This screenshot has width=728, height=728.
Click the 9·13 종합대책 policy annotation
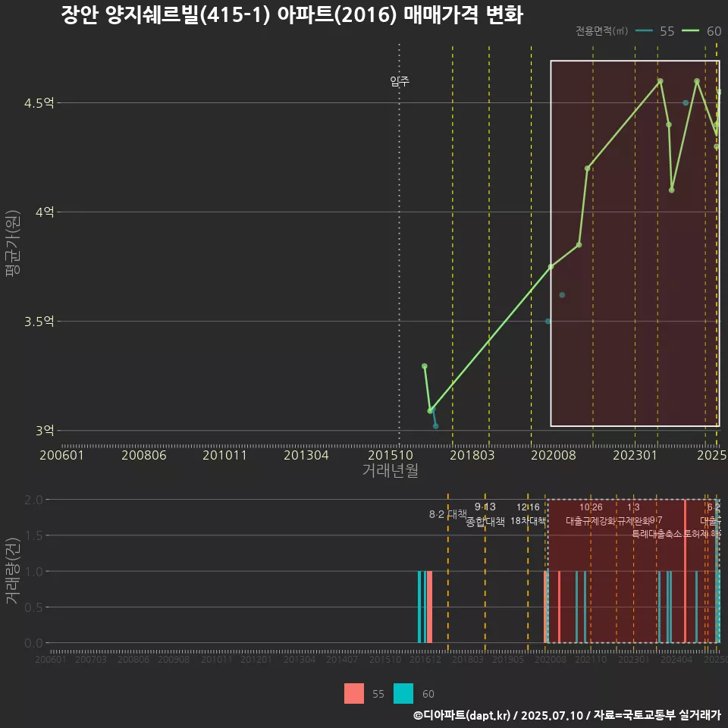click(485, 514)
